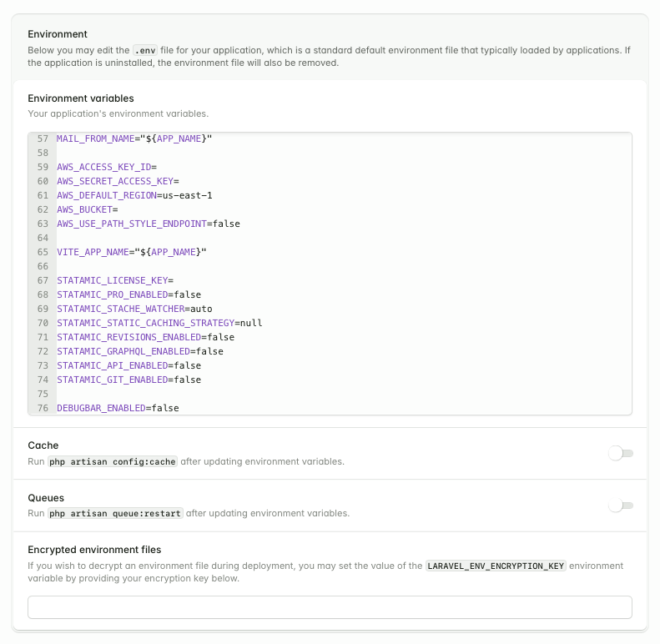The height and width of the screenshot is (644, 660).
Task: Click the encryption key input field
Action: point(330,607)
